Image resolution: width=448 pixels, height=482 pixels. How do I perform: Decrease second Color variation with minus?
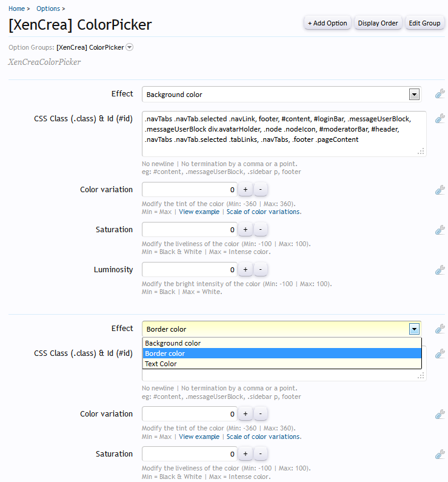(261, 413)
